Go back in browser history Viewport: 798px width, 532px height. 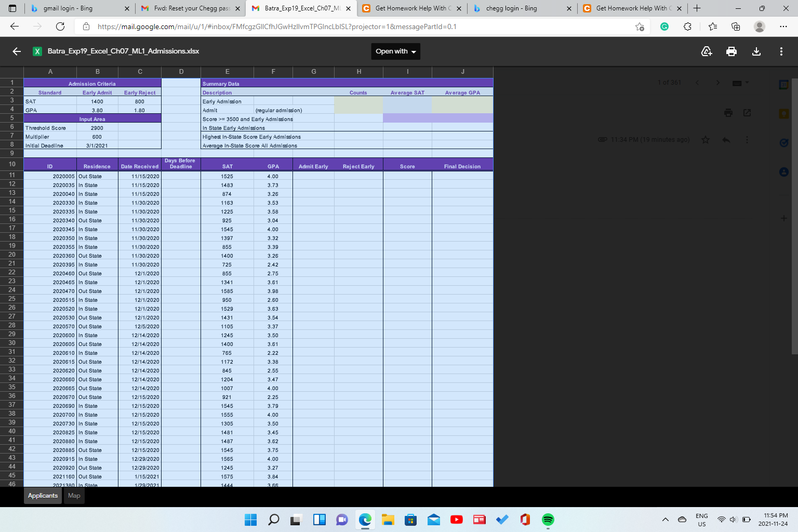tap(15, 26)
